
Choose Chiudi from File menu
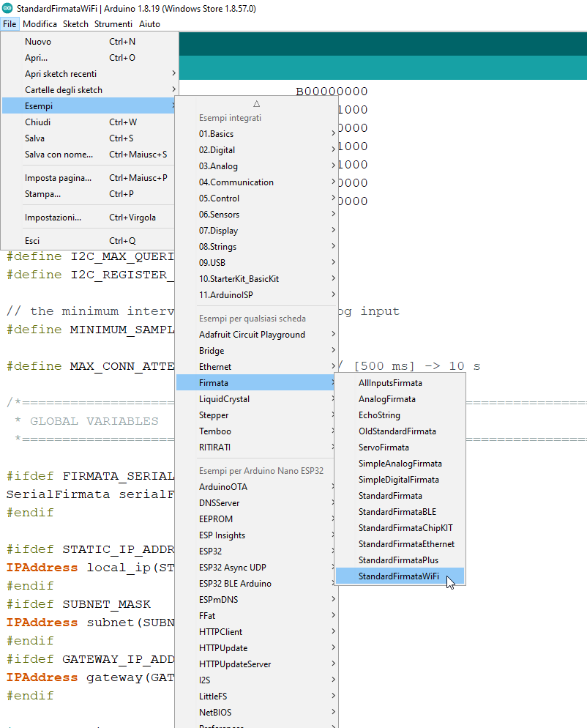tap(88, 122)
